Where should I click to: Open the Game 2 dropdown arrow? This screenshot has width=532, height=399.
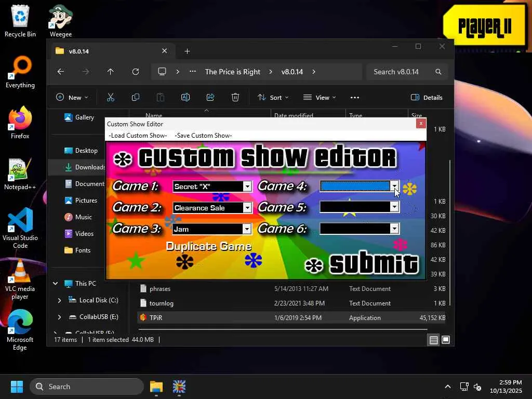click(247, 208)
